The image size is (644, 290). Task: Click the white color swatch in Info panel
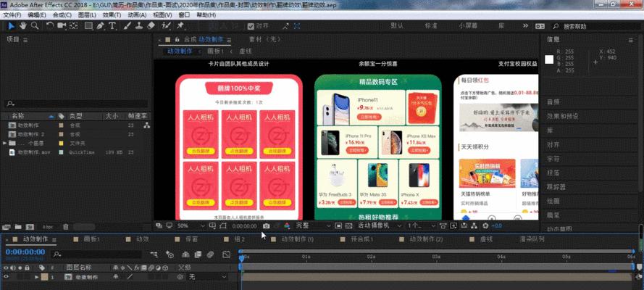tap(549, 59)
